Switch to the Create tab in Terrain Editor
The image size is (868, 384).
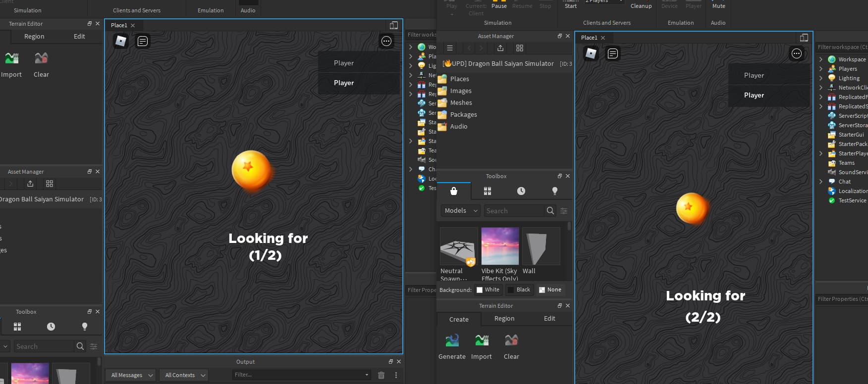(x=459, y=320)
